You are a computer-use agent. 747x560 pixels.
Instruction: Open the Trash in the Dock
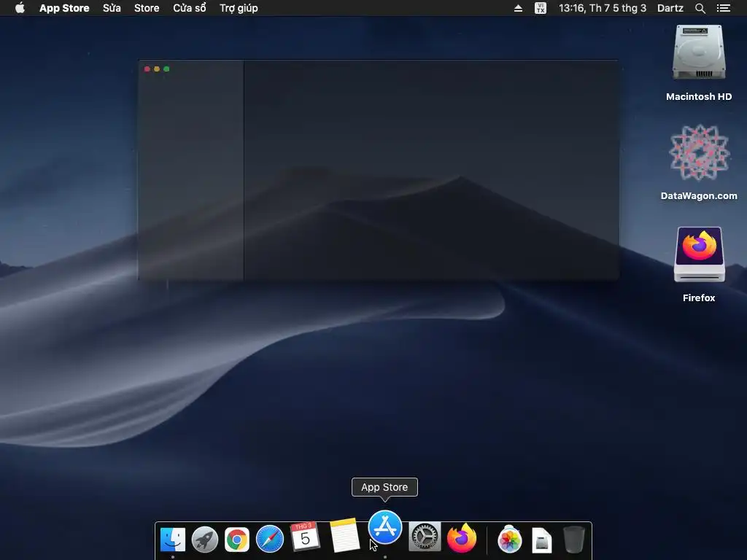(x=574, y=540)
